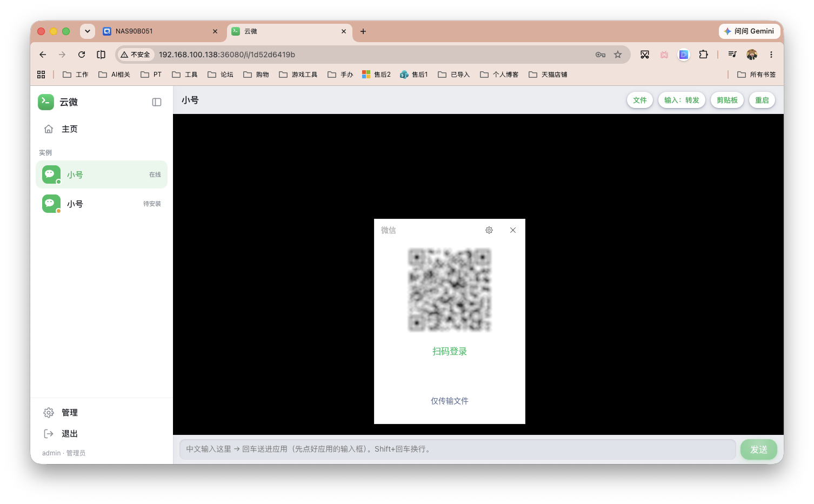Click the blue purple extension icon
This screenshot has height=504, width=814.
tap(684, 55)
